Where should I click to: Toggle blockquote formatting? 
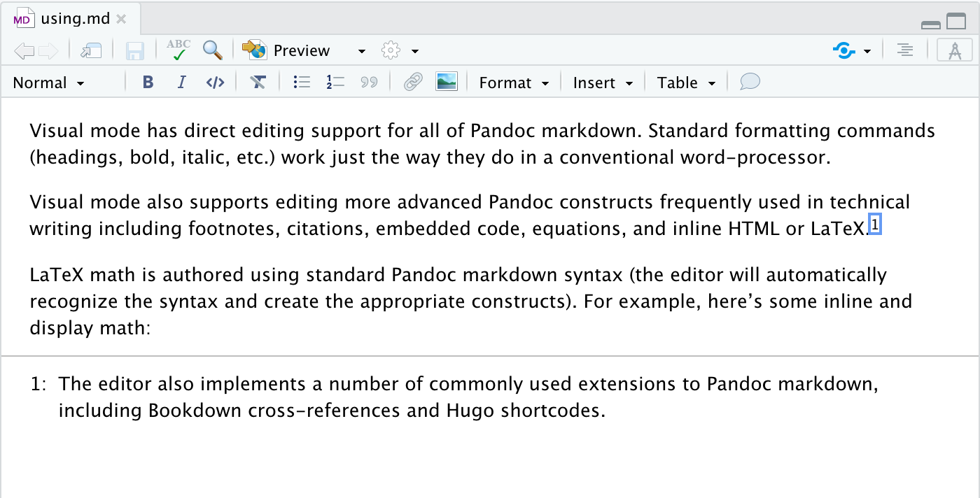369,83
